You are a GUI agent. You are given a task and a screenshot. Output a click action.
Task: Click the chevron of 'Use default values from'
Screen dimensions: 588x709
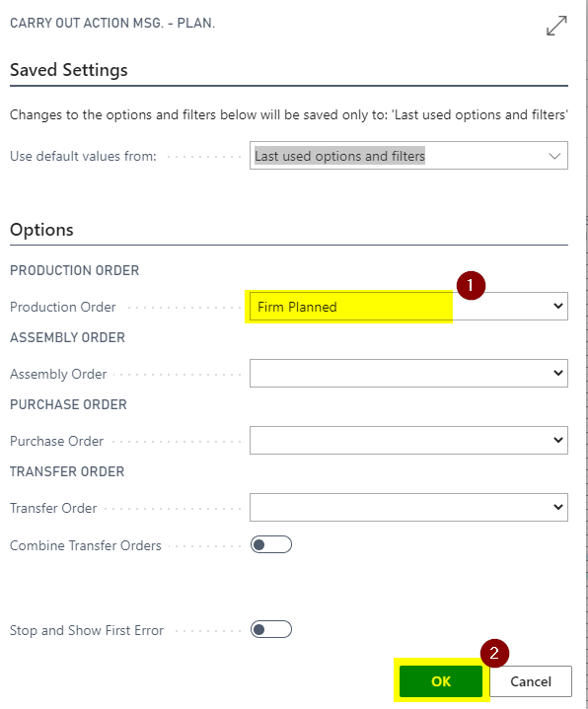(x=554, y=156)
